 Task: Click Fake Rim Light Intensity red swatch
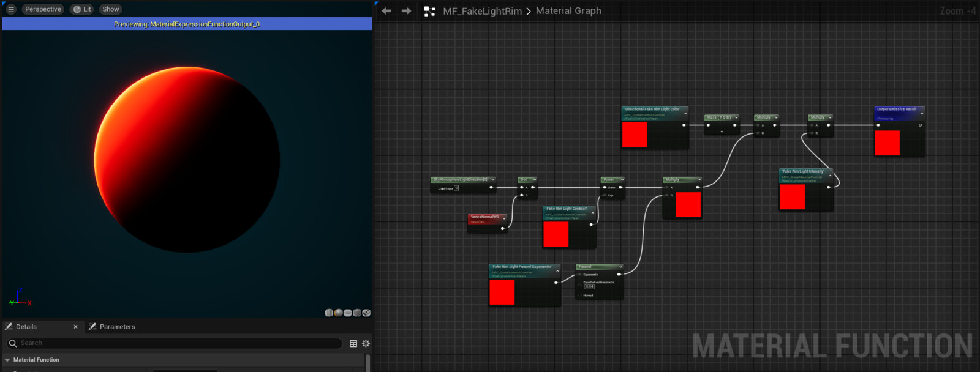coord(792,197)
